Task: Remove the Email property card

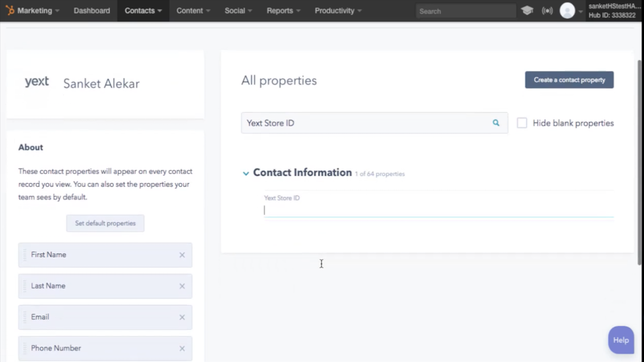Action: point(182,317)
